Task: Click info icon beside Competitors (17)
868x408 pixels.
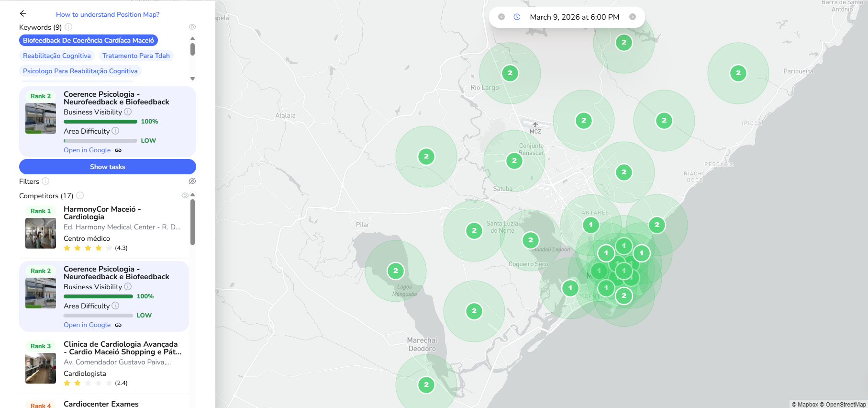Action: pyautogui.click(x=80, y=195)
